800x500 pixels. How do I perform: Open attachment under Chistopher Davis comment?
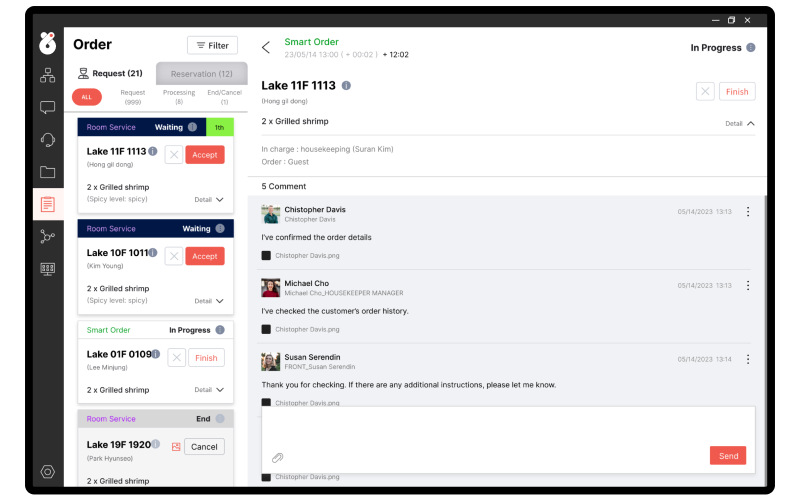301,256
